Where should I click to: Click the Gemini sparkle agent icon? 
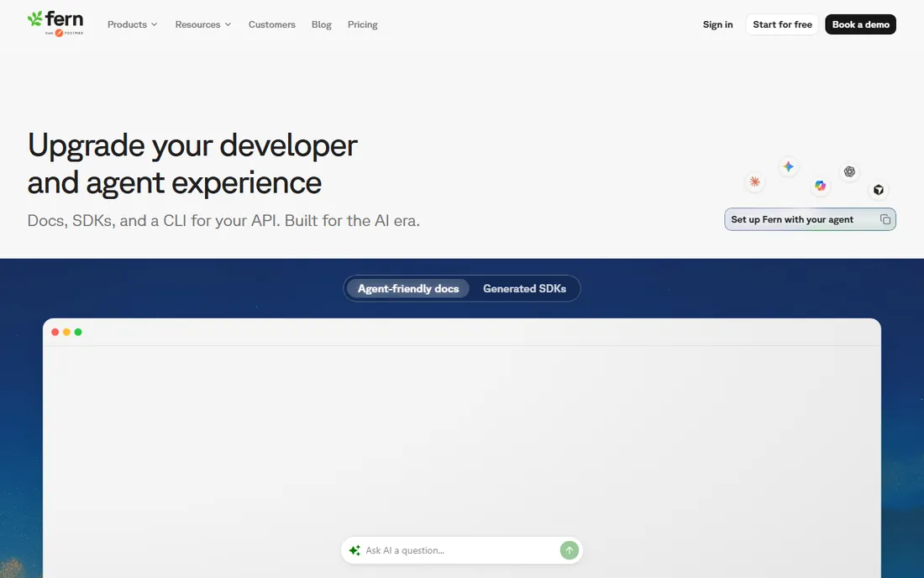[x=789, y=166]
